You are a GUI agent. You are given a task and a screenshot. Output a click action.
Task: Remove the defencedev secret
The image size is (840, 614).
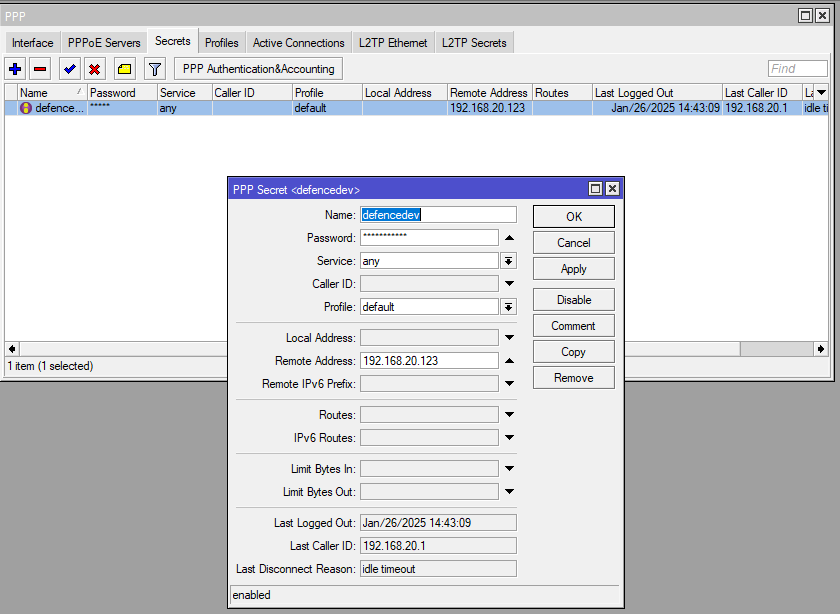574,378
